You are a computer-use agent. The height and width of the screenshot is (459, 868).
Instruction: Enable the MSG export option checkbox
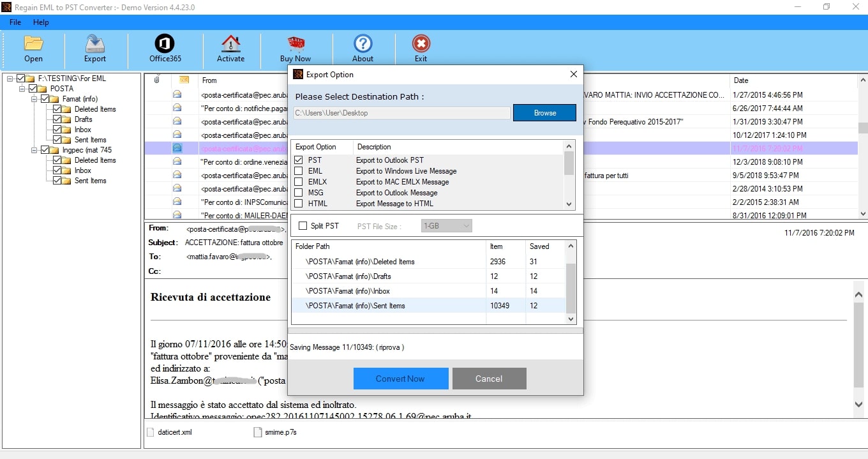(x=299, y=193)
